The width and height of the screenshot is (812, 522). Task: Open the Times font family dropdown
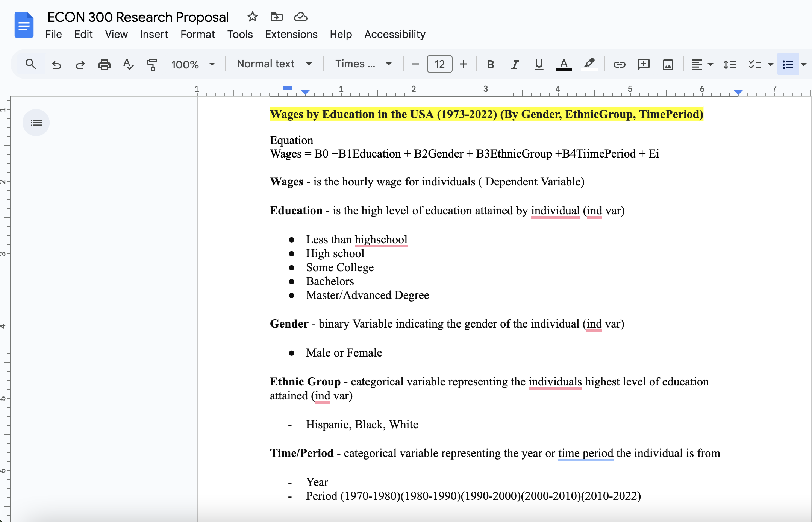[364, 64]
